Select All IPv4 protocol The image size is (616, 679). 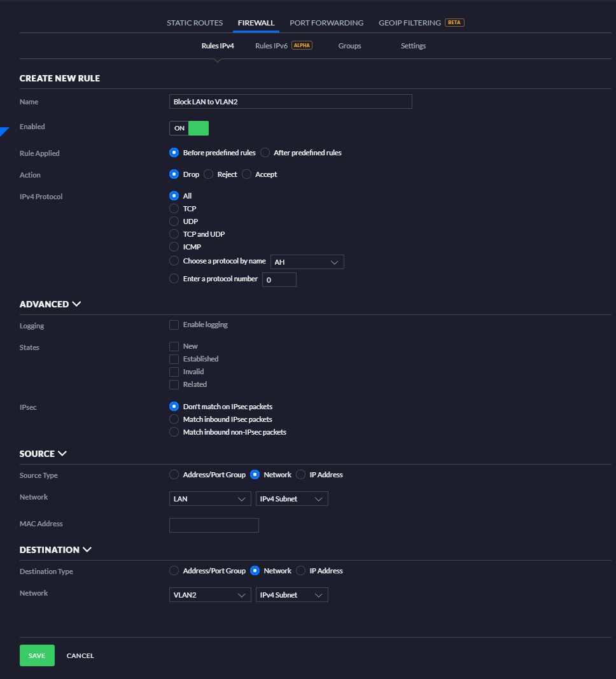pos(174,196)
